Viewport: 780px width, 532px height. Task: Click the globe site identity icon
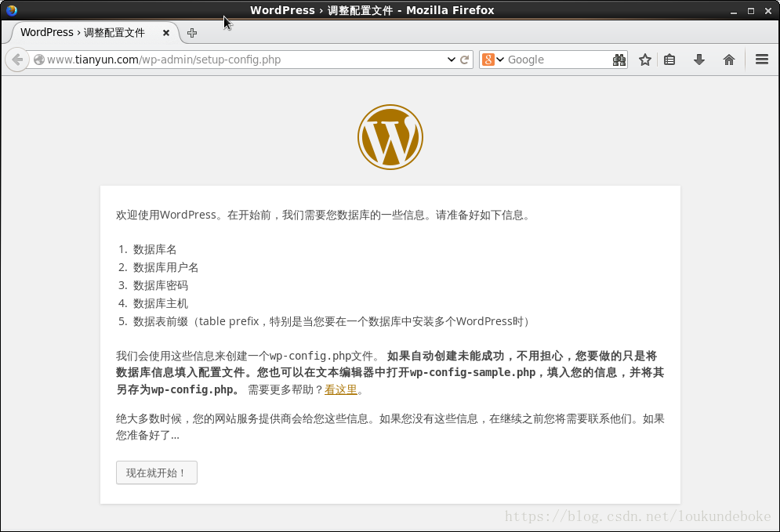(x=38, y=60)
